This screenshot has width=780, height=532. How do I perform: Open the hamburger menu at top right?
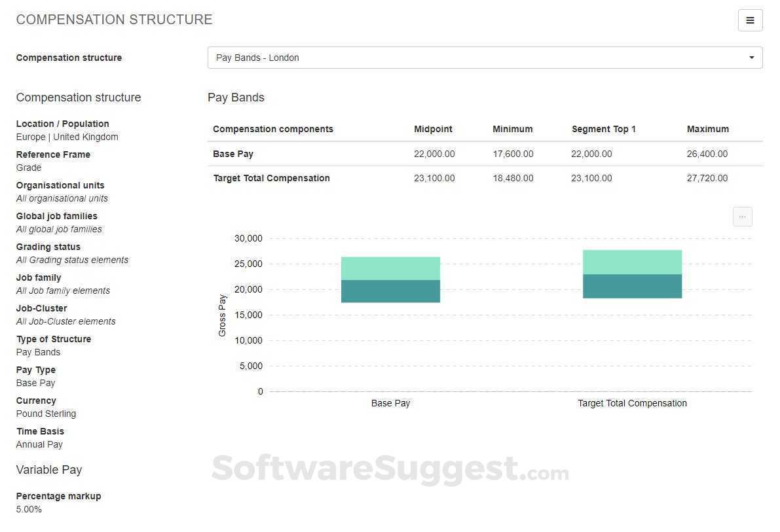[x=750, y=20]
